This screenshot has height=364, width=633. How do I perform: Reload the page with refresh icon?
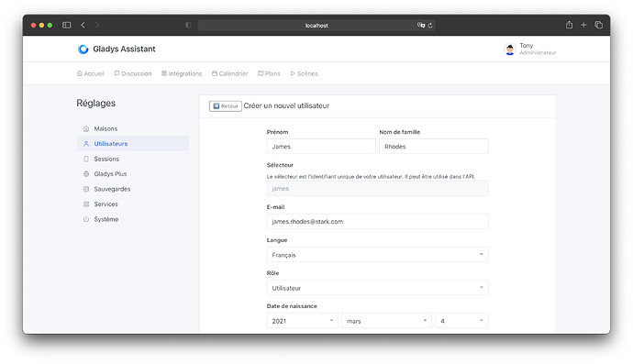(430, 26)
